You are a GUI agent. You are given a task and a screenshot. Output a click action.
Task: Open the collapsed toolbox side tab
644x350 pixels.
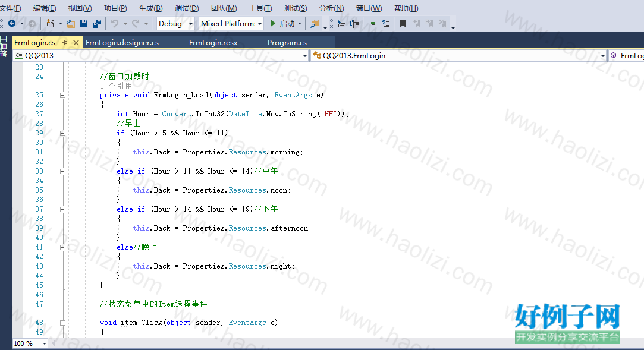point(4,47)
